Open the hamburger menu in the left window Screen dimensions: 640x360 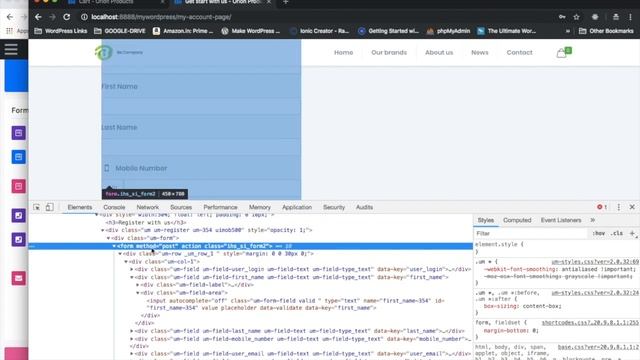coord(11,49)
